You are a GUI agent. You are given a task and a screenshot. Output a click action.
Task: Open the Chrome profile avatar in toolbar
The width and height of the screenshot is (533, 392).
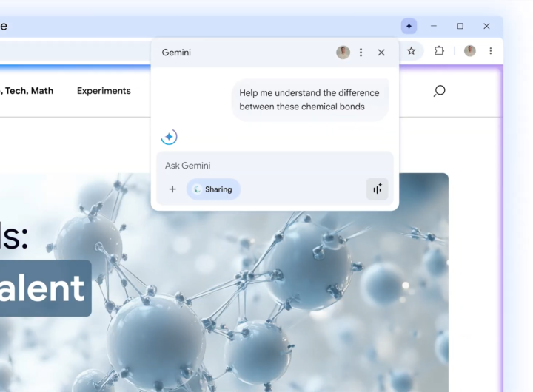469,51
